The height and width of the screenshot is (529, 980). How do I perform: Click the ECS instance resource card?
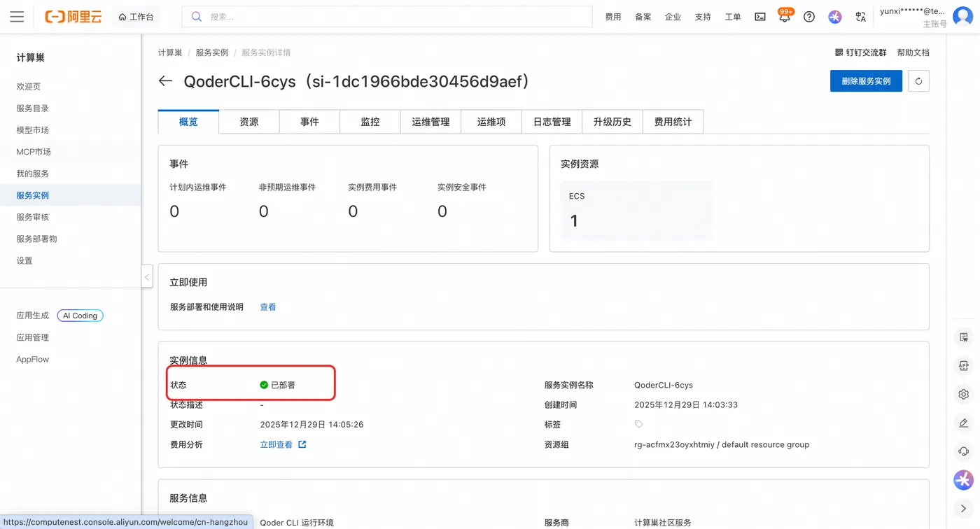pyautogui.click(x=636, y=211)
